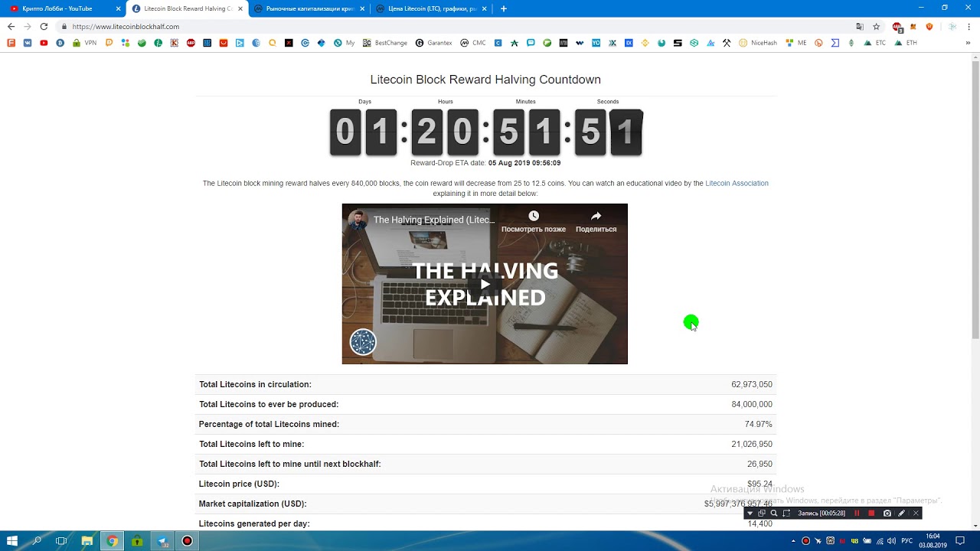Stop the screen recording
This screenshot has height=551, width=980.
[x=871, y=513]
